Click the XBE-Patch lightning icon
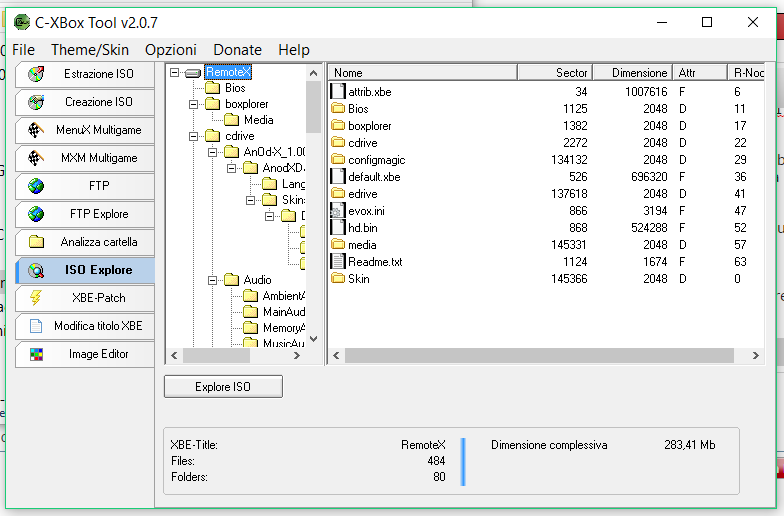 pos(36,298)
